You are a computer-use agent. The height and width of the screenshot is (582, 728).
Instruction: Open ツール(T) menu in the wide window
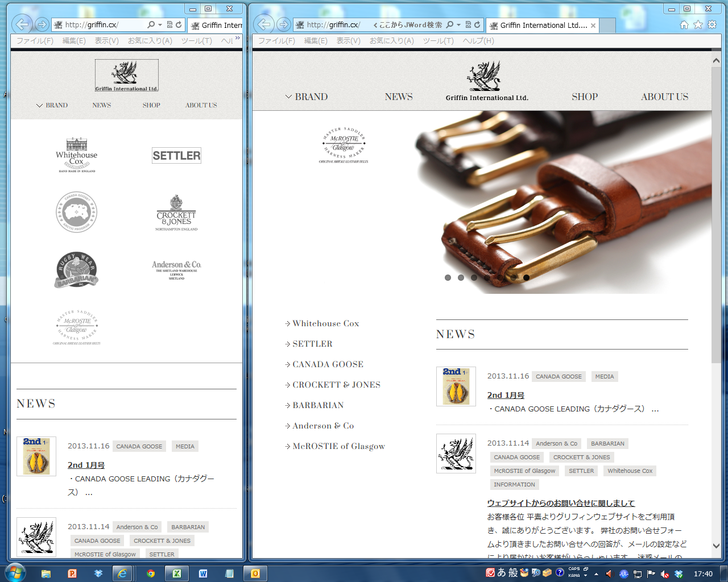click(x=439, y=41)
